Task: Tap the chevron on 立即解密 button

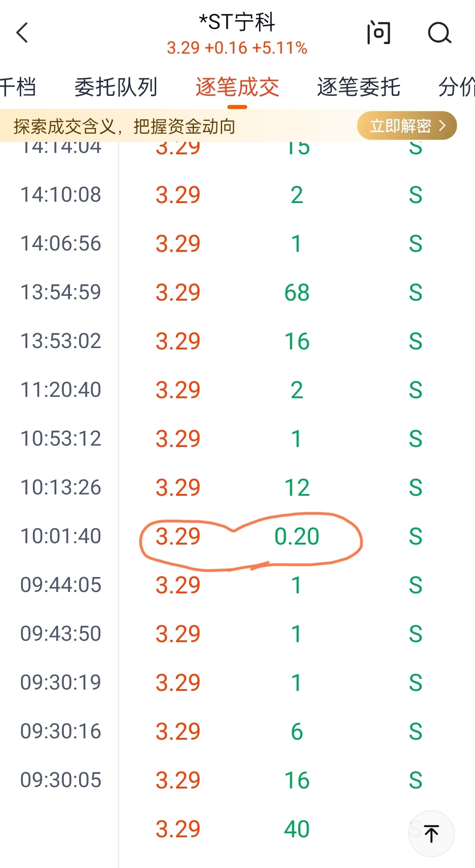Action: (443, 126)
